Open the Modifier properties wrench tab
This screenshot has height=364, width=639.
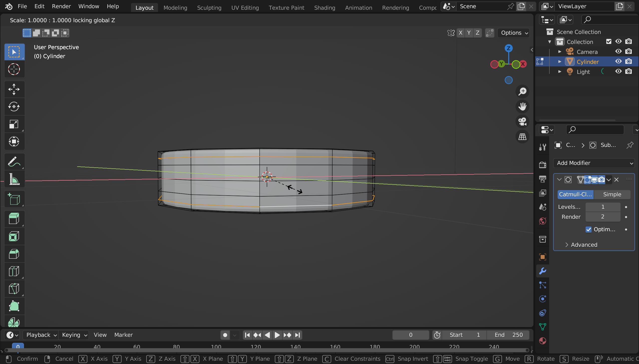click(542, 271)
